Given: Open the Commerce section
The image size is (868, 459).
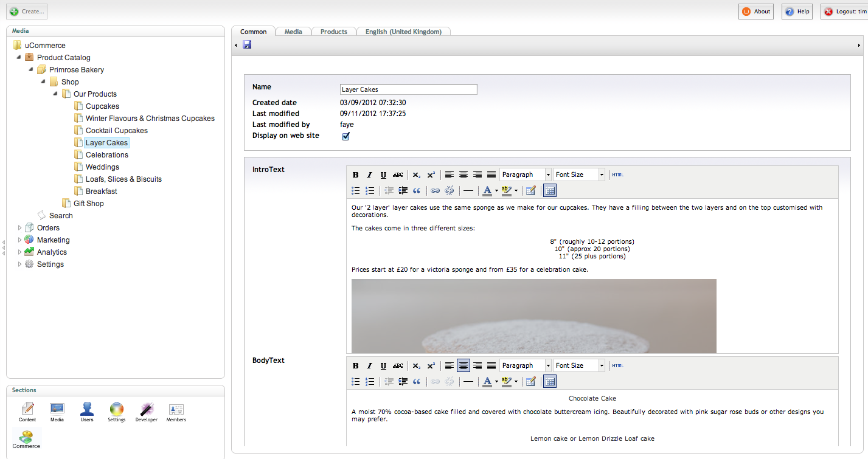Looking at the screenshot, I should pos(27,439).
